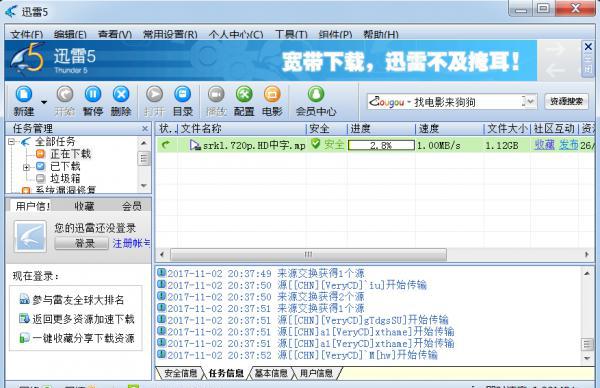Click the 新建 new task icon
This screenshot has width=600, height=388.
point(24,95)
